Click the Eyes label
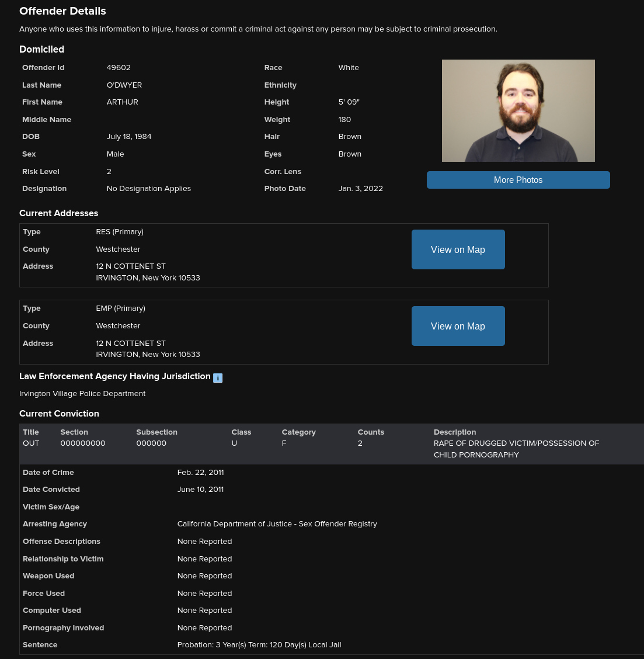The height and width of the screenshot is (659, 644). 273,154
